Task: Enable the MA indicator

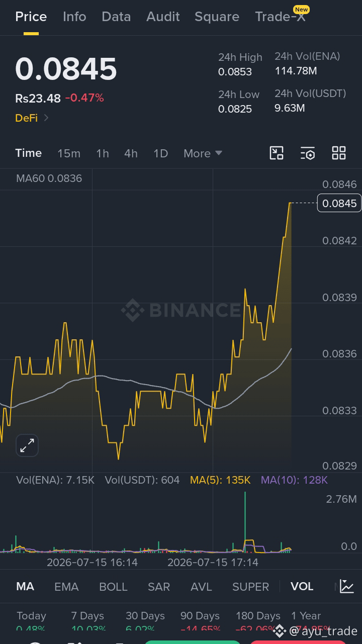Action: click(x=25, y=587)
